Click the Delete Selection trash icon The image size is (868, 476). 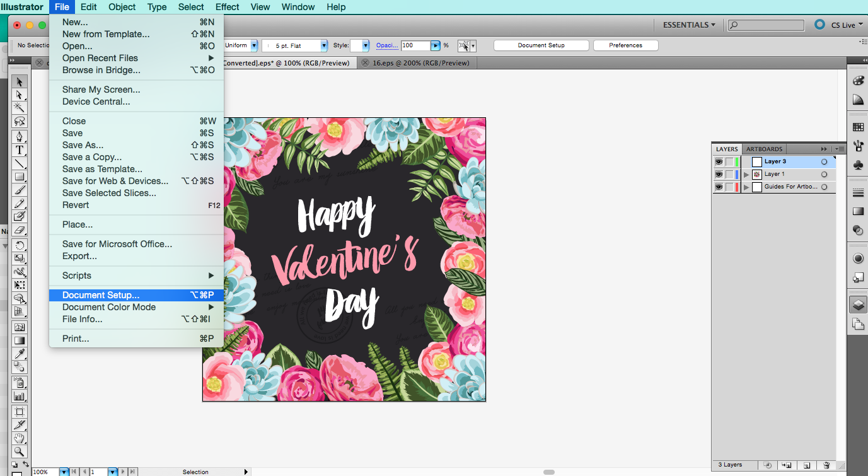pos(826,465)
